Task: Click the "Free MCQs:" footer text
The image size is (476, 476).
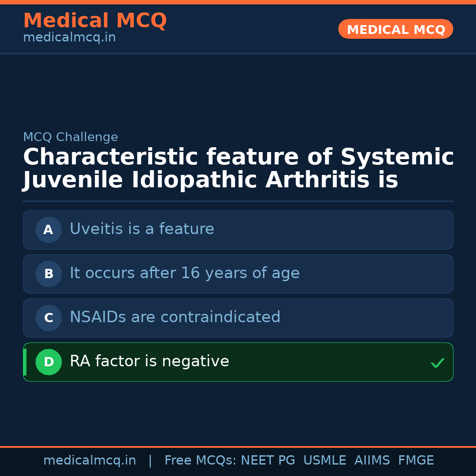Action: click(201, 461)
